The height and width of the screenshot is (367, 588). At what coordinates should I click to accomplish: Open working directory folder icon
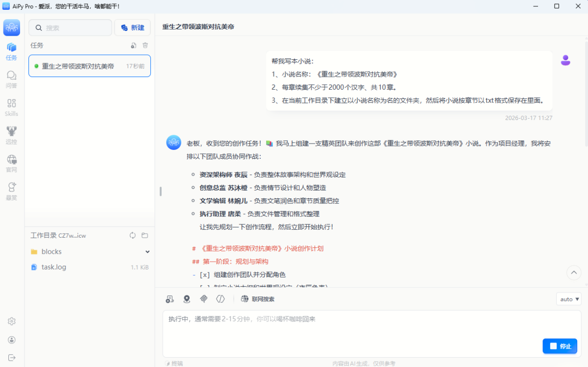point(145,235)
